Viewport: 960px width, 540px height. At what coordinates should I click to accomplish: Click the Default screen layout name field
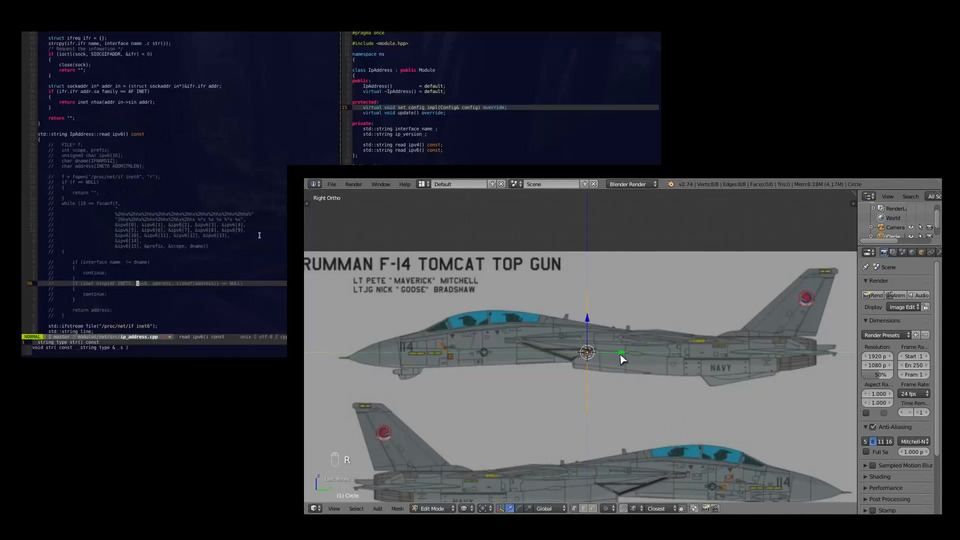(459, 184)
